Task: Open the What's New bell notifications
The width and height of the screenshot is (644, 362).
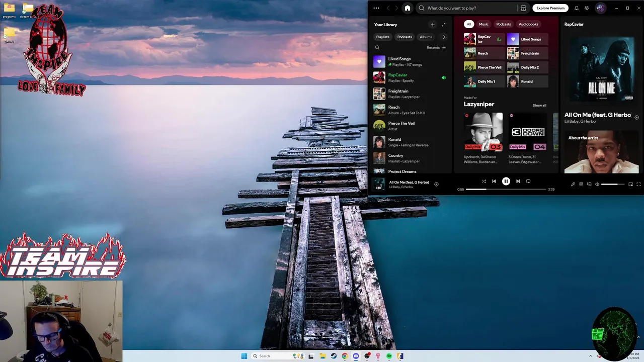Action: (x=577, y=8)
